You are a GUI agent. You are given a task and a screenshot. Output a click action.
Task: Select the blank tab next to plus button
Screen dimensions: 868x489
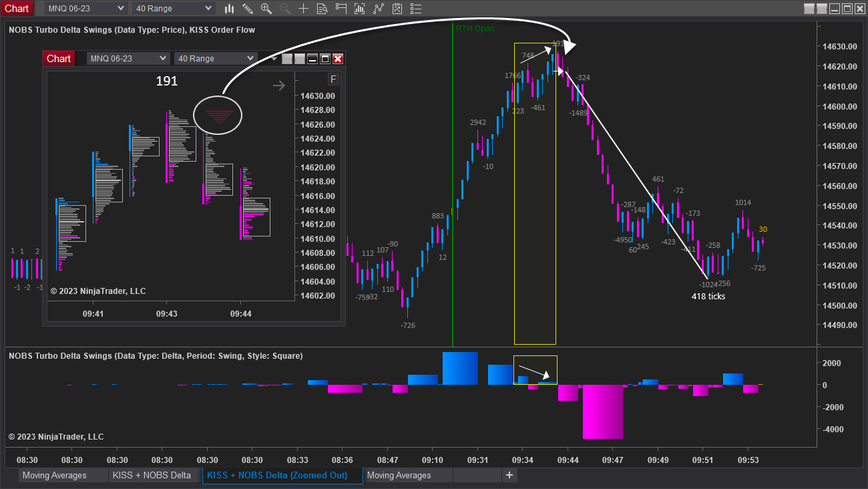pos(477,476)
